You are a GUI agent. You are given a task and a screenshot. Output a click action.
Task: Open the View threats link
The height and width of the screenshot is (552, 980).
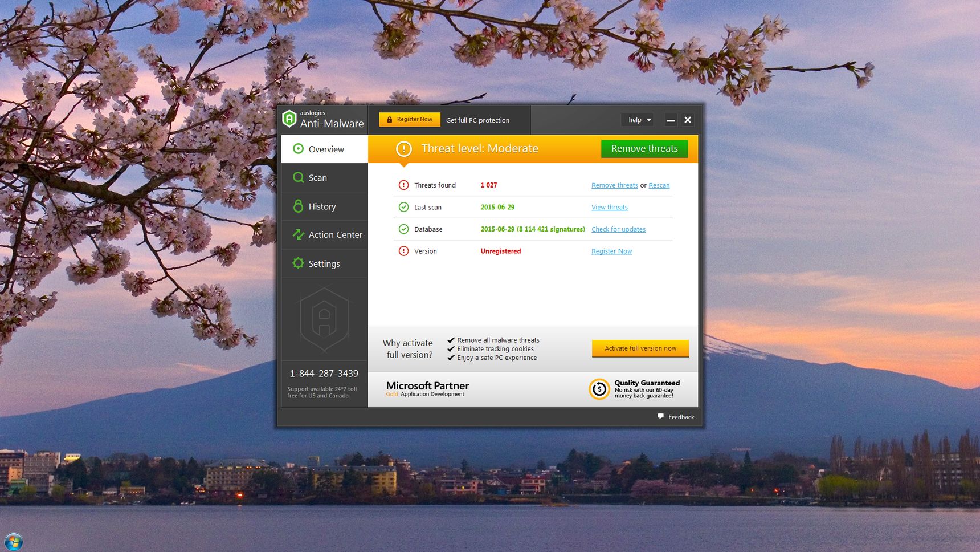(x=610, y=207)
